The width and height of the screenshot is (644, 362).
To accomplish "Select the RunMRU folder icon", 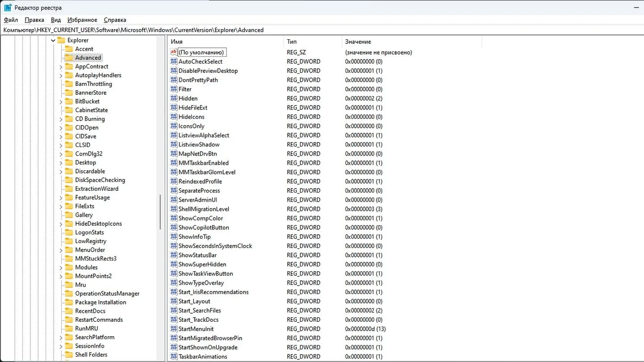I will click(68, 328).
